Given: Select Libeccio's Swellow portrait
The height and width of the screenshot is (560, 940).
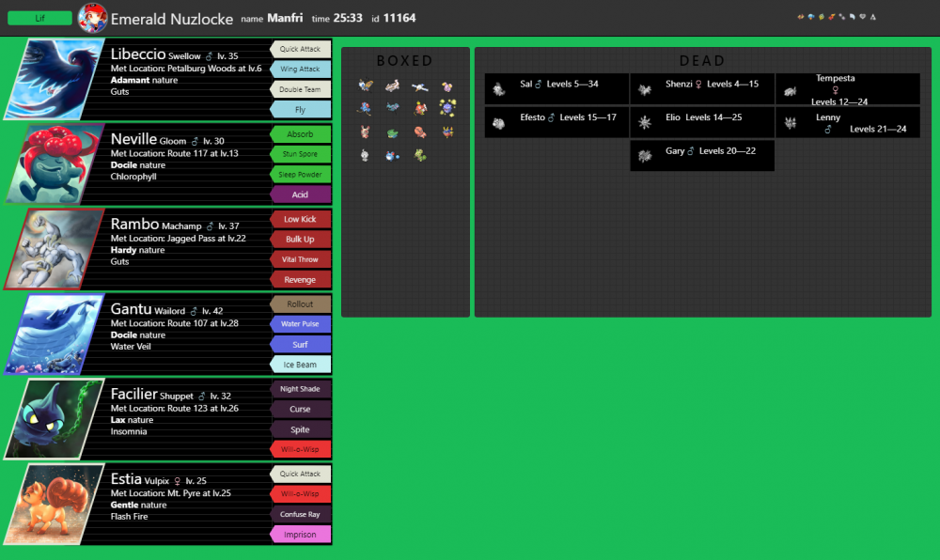Looking at the screenshot, I should point(56,79).
